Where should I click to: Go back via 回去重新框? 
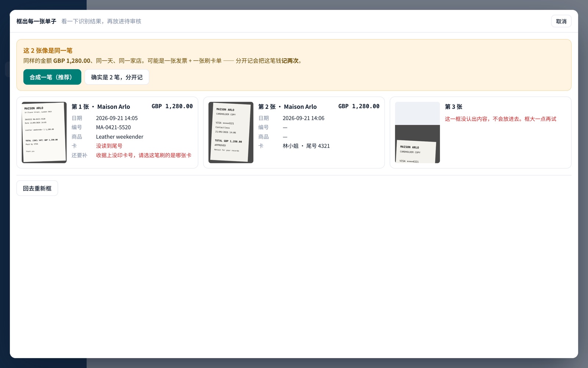37,188
